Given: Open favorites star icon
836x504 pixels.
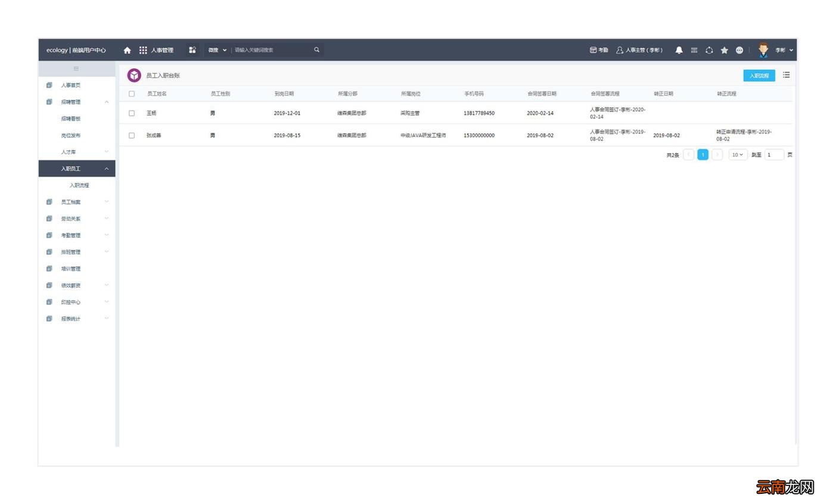Looking at the screenshot, I should pyautogui.click(x=724, y=50).
